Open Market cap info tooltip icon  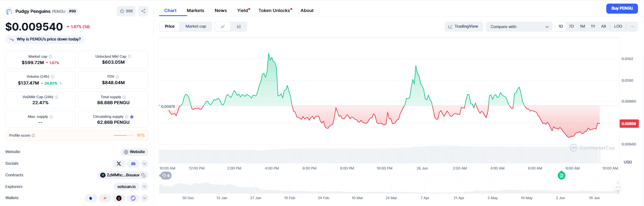click(51, 57)
